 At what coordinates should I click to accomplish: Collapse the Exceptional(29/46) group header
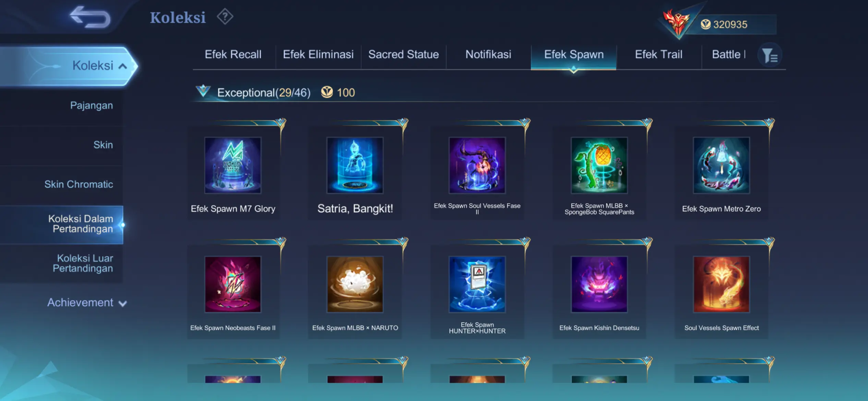click(x=203, y=91)
